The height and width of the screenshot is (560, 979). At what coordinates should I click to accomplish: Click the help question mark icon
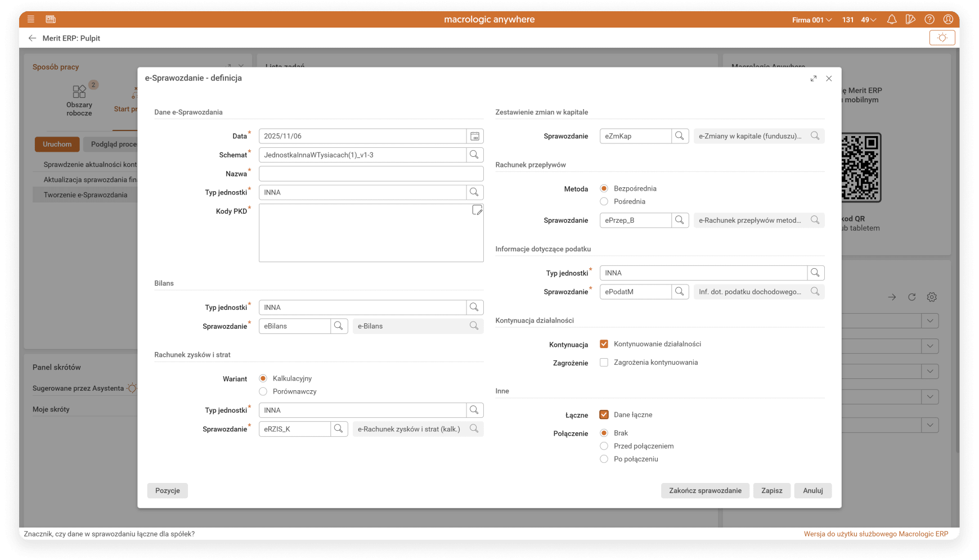point(929,20)
